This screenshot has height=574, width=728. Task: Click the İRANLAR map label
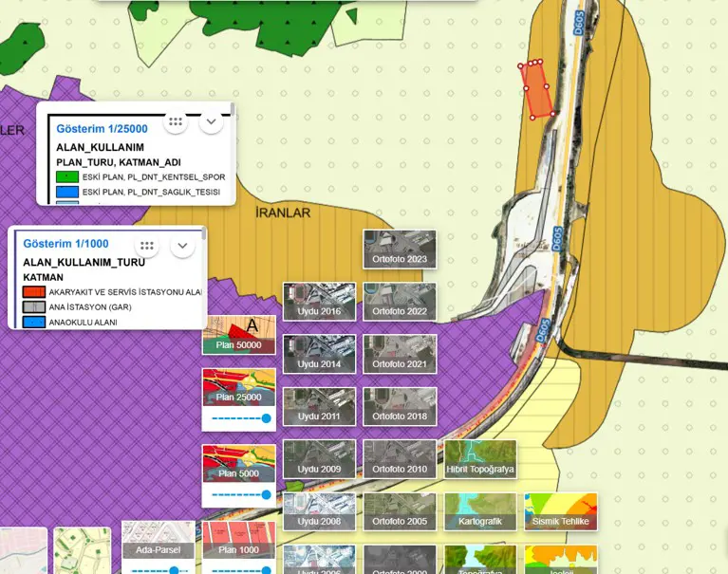[283, 213]
